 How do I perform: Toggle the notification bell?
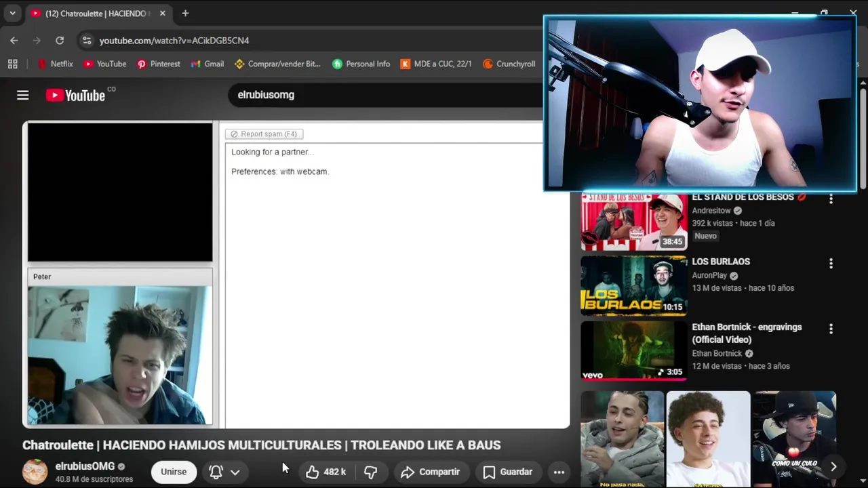tap(216, 472)
